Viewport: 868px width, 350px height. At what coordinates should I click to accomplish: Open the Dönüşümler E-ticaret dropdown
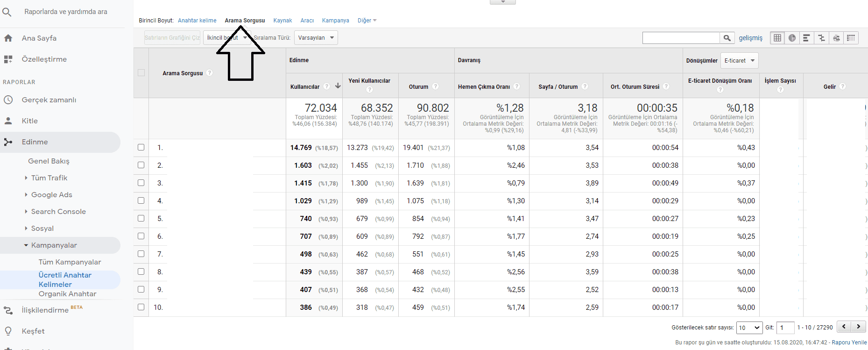pos(739,61)
